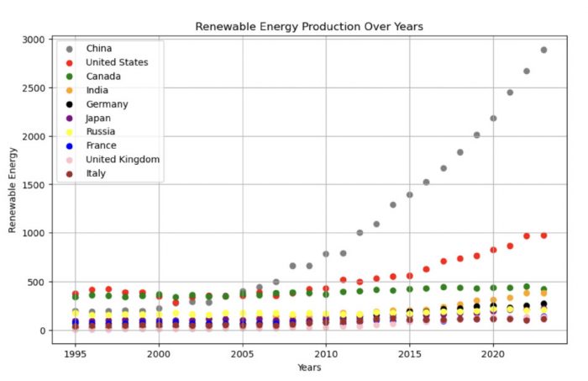Viewport: 588px width, 381px height.
Task: Click the pink United Kingdom legend marker
Action: click(x=70, y=160)
